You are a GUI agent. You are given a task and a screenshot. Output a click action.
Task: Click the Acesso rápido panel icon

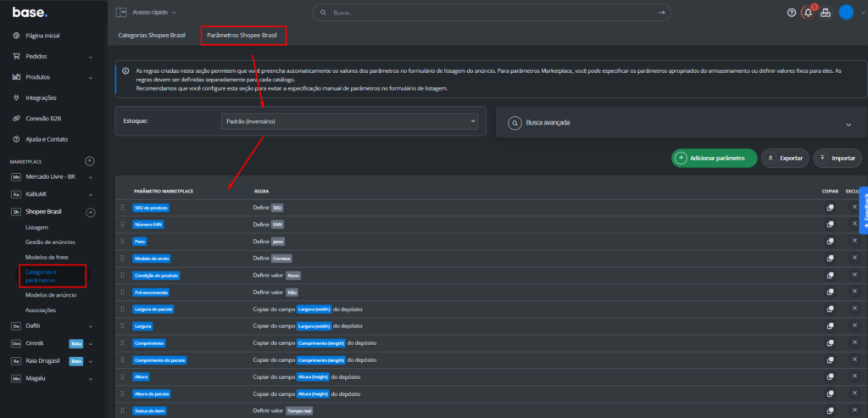pyautogui.click(x=121, y=12)
